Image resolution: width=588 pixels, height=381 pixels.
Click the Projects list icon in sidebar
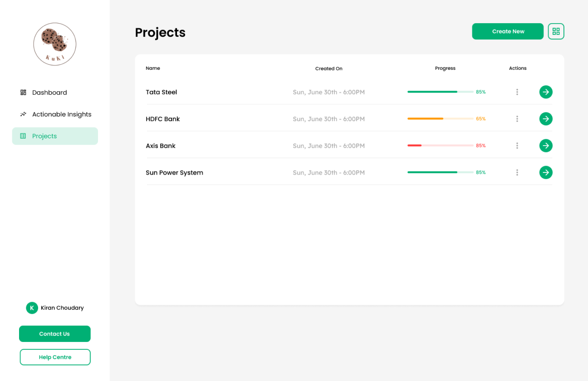click(23, 136)
